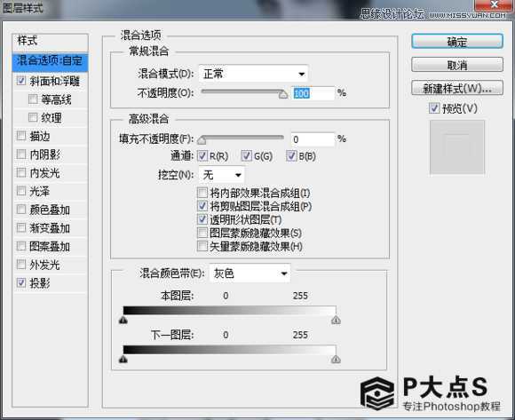
Task: Open the 混合模式 dropdown showing 正常
Action: point(253,74)
